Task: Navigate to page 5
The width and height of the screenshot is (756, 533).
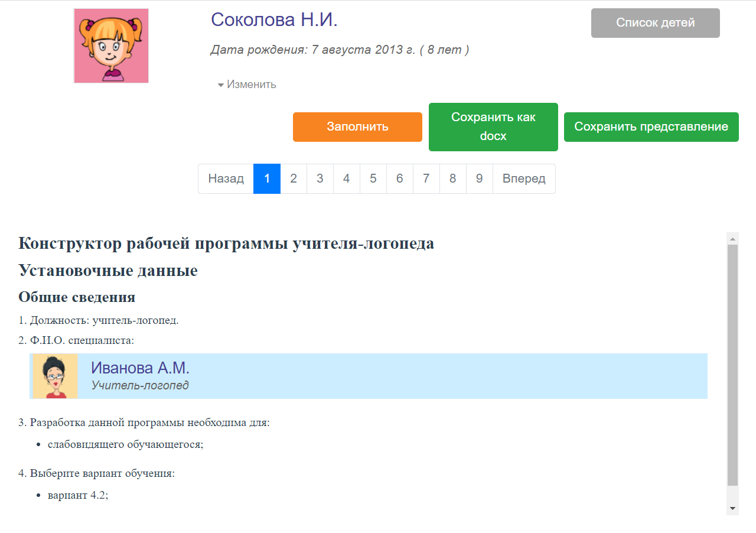Action: (373, 178)
